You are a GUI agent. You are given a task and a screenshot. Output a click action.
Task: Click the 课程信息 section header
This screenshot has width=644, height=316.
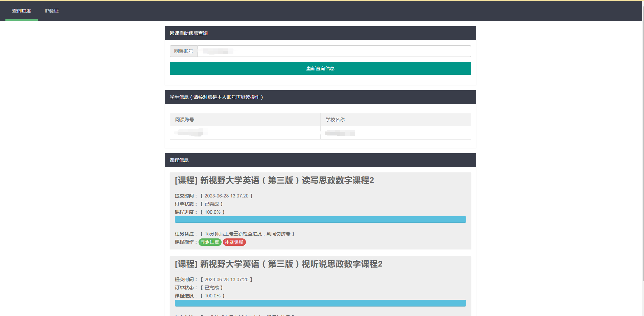point(179,160)
